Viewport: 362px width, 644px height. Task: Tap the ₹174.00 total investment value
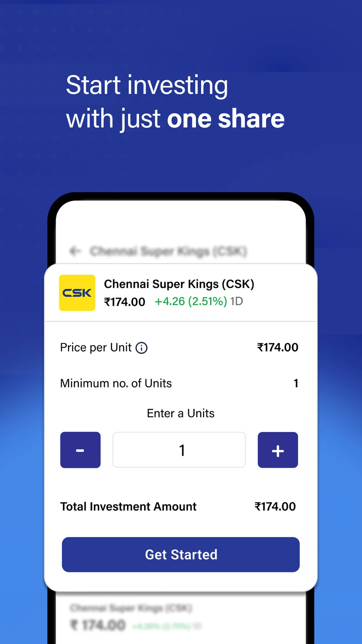pyautogui.click(x=275, y=507)
